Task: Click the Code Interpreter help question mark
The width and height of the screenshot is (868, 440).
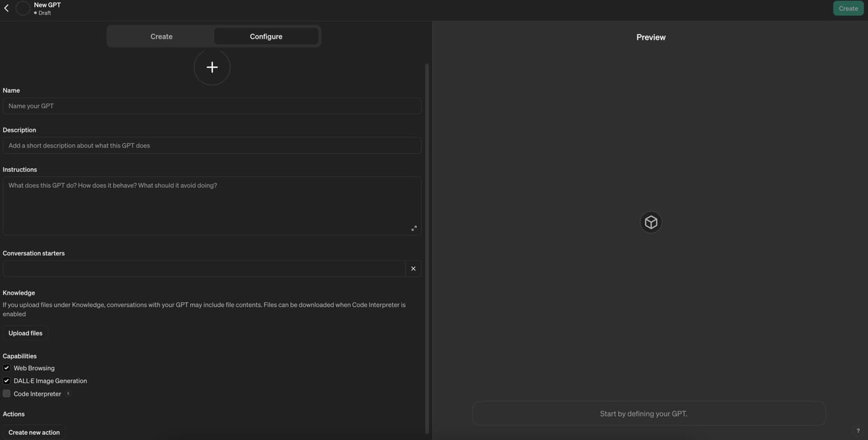Action: point(68,394)
